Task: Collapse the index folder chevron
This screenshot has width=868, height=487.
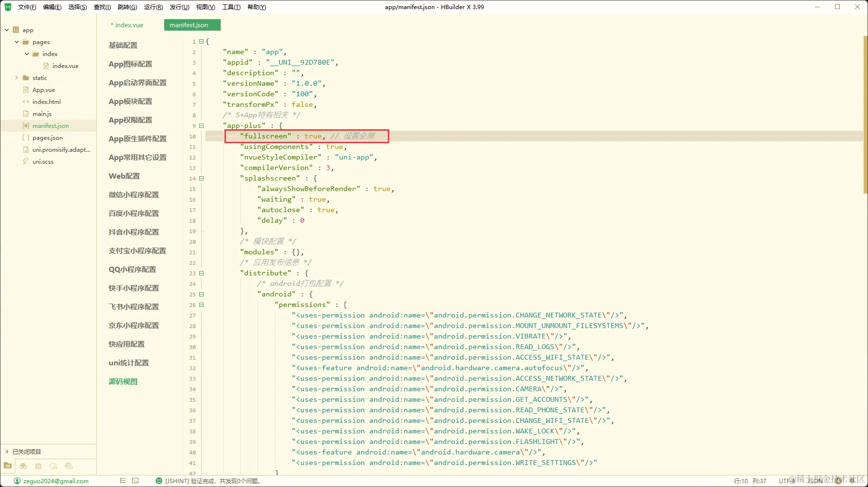Action: tap(27, 54)
